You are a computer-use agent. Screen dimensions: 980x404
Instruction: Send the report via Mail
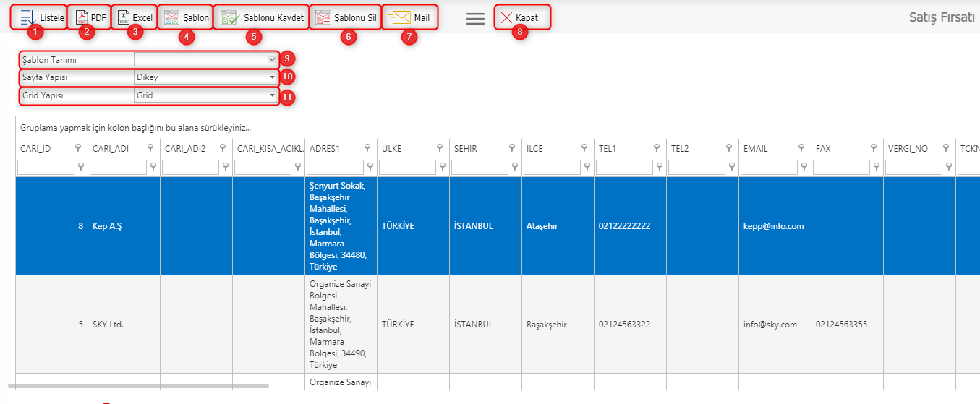[x=411, y=17]
